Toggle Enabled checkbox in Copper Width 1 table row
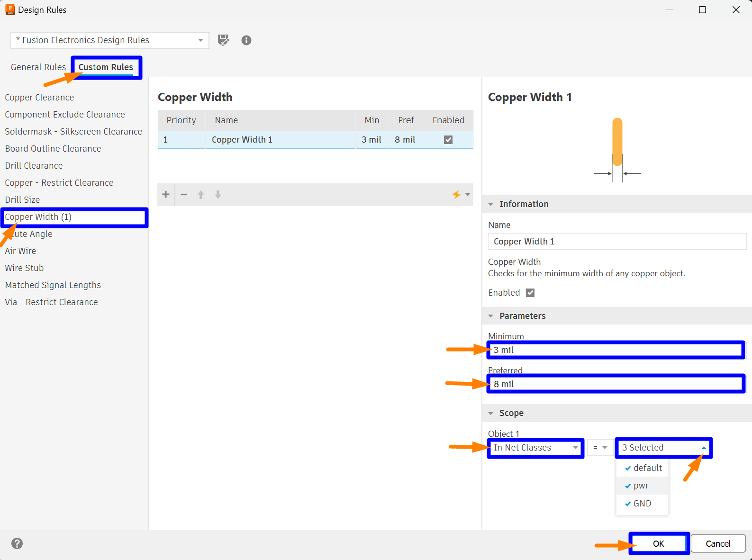The width and height of the screenshot is (752, 560). click(x=448, y=140)
